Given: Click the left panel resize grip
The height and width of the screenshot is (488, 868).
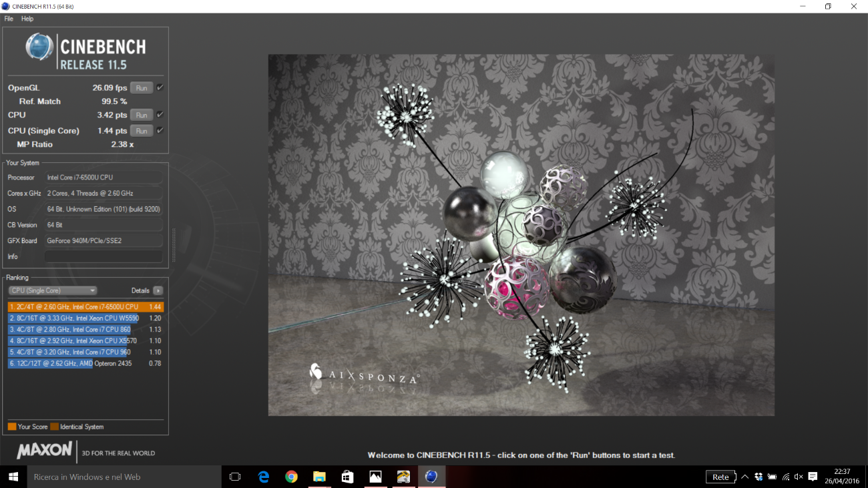Looking at the screenshot, I should [174, 245].
